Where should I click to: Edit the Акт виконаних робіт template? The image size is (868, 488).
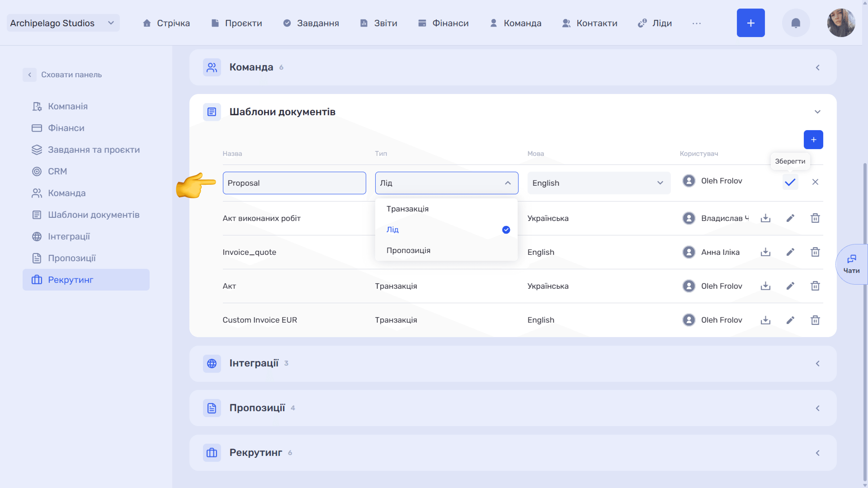coord(790,218)
